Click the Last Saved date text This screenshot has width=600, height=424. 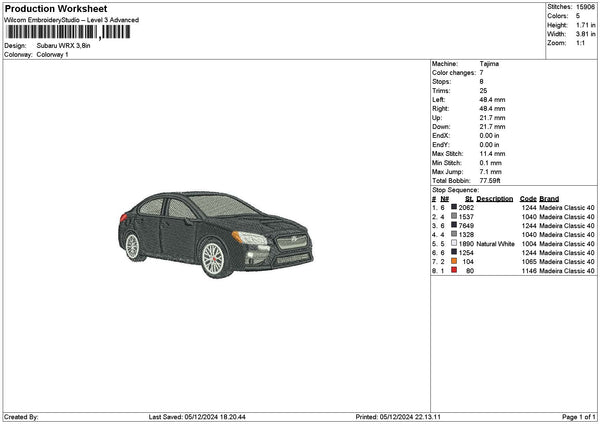(x=197, y=417)
